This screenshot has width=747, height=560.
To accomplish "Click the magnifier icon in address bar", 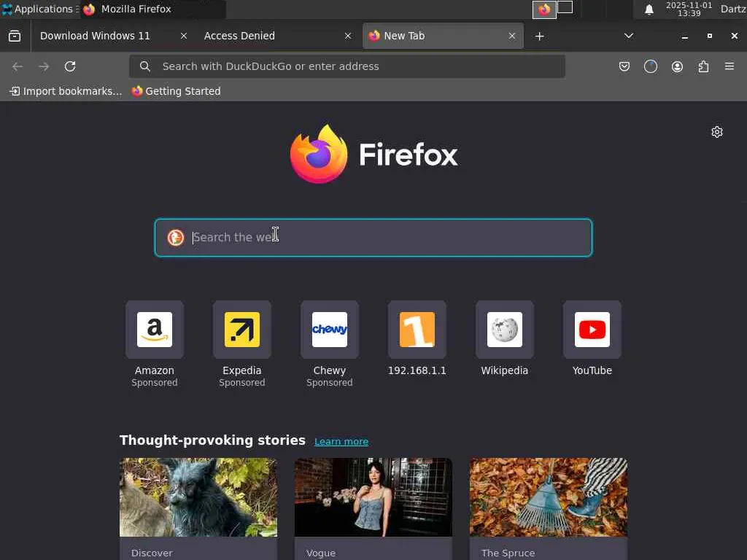I will 145,66.
